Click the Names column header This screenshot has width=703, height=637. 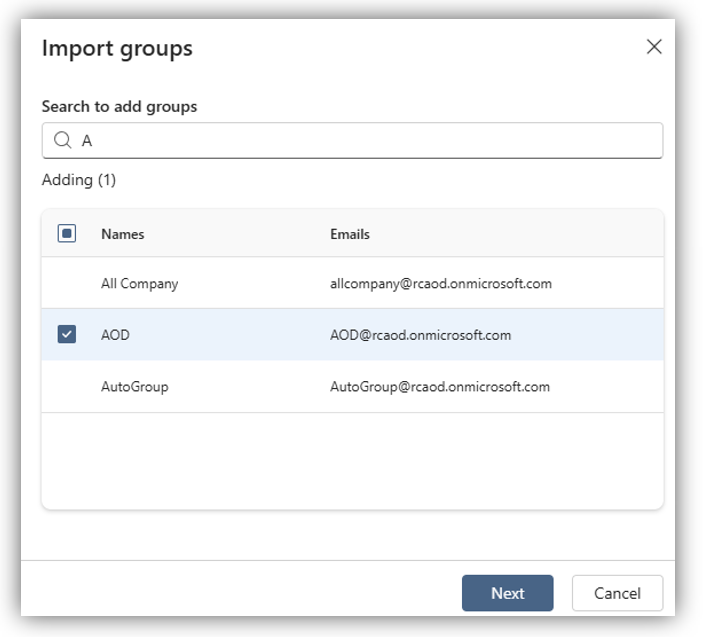pyautogui.click(x=122, y=234)
